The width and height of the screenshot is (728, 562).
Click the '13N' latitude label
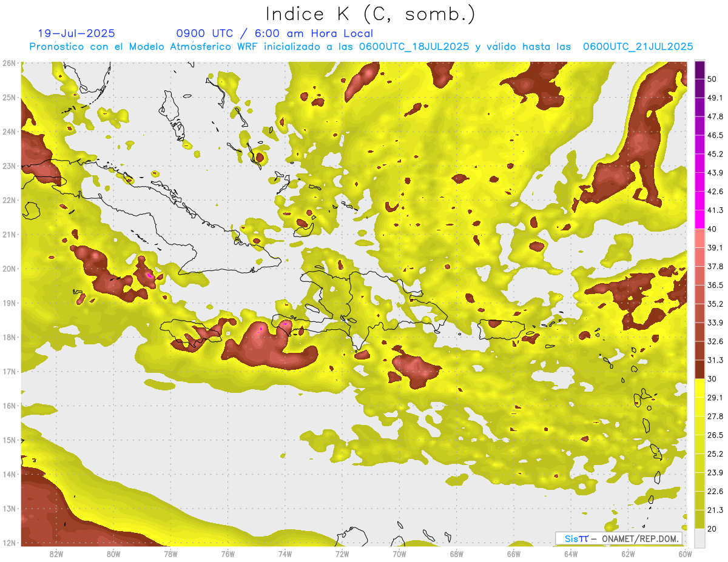[9, 508]
